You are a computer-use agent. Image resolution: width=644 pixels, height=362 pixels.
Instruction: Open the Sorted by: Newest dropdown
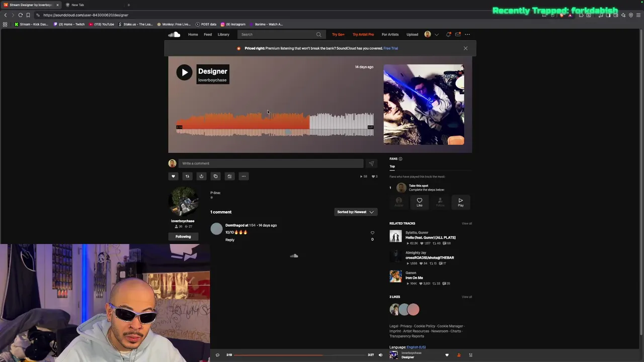pyautogui.click(x=355, y=212)
